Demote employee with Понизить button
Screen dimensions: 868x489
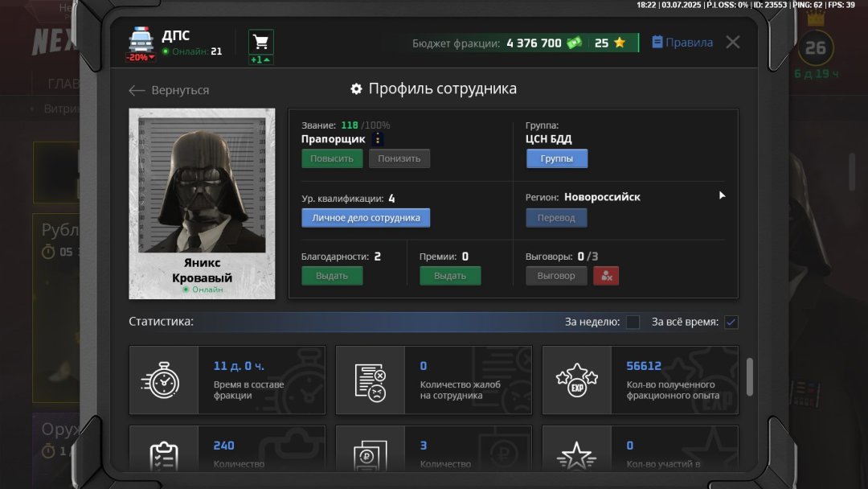point(399,158)
